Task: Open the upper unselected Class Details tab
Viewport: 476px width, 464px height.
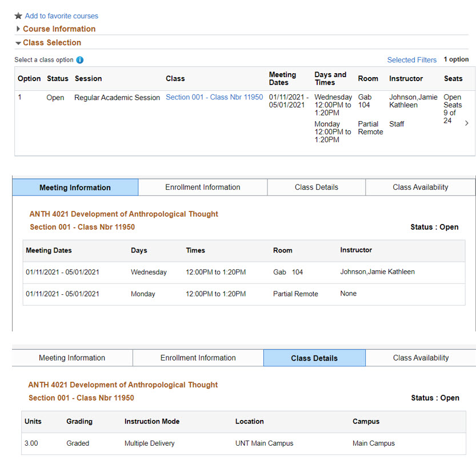Action: click(x=316, y=187)
